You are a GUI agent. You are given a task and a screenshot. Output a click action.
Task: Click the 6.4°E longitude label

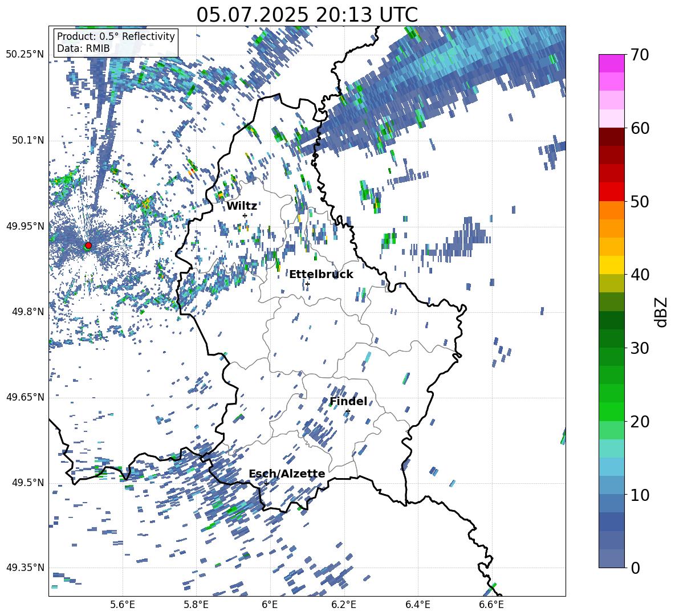pos(417,605)
